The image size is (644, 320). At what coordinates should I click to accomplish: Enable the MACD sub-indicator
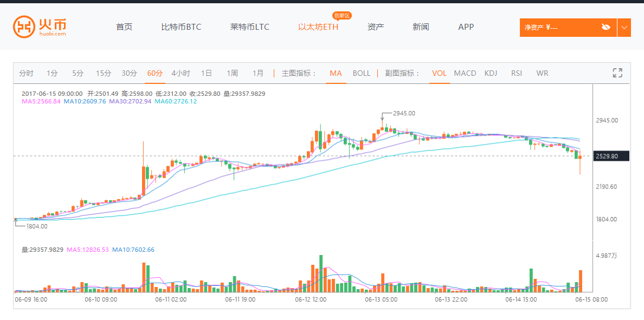click(x=465, y=73)
